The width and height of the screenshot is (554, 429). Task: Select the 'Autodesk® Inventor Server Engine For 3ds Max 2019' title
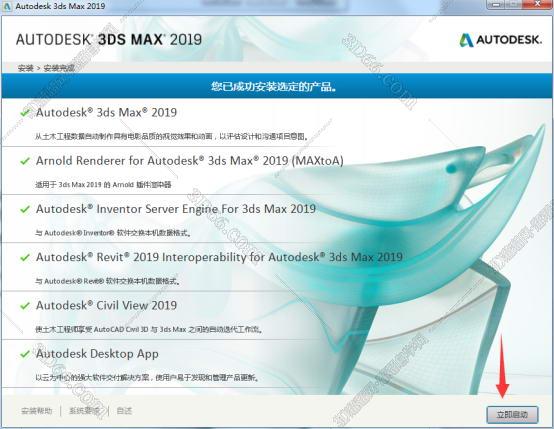click(176, 209)
